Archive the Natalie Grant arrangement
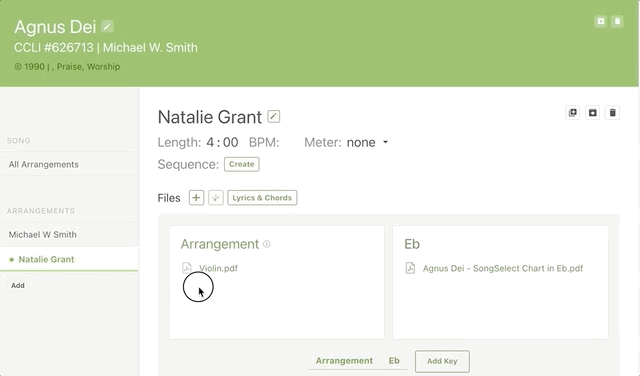This screenshot has height=376, width=640. pos(593,112)
